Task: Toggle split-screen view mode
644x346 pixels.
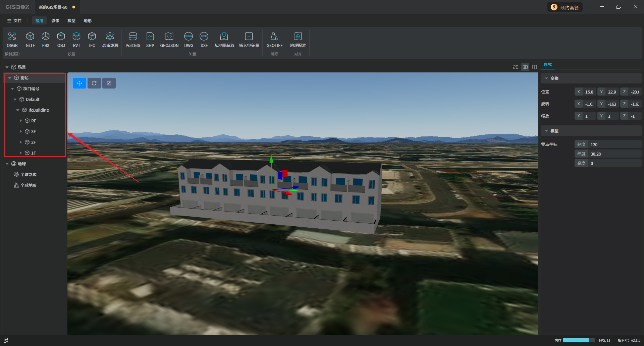Action: point(535,67)
